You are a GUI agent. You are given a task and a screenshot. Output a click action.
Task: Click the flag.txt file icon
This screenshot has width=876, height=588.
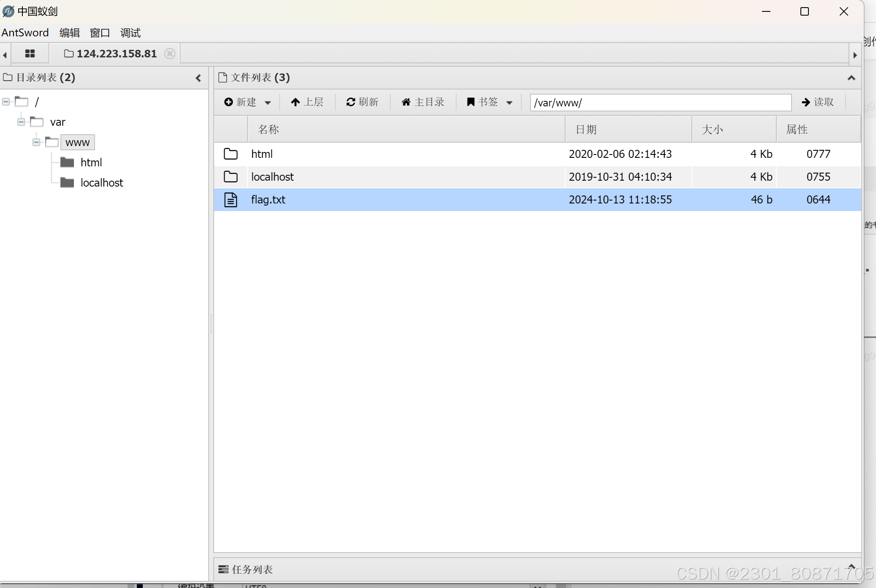pos(231,200)
